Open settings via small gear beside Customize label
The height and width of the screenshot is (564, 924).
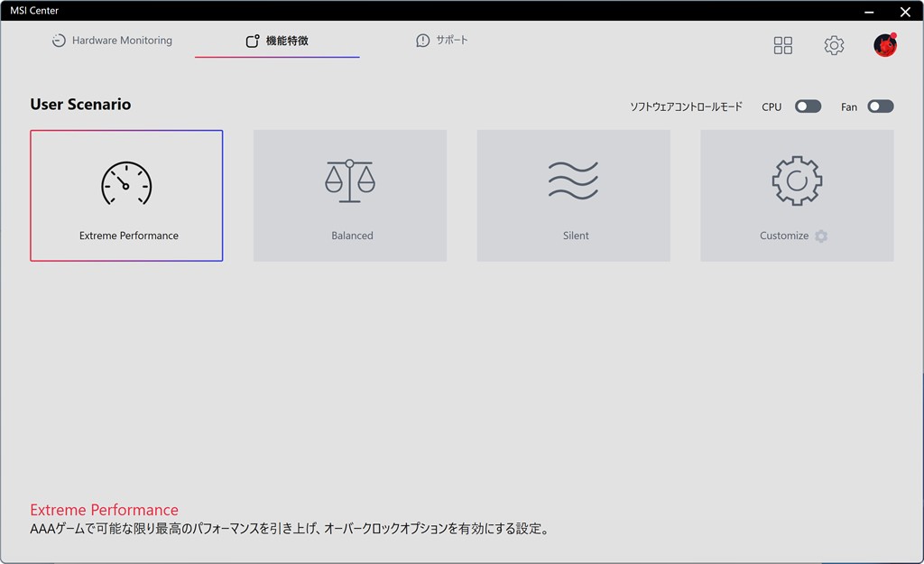coord(821,236)
